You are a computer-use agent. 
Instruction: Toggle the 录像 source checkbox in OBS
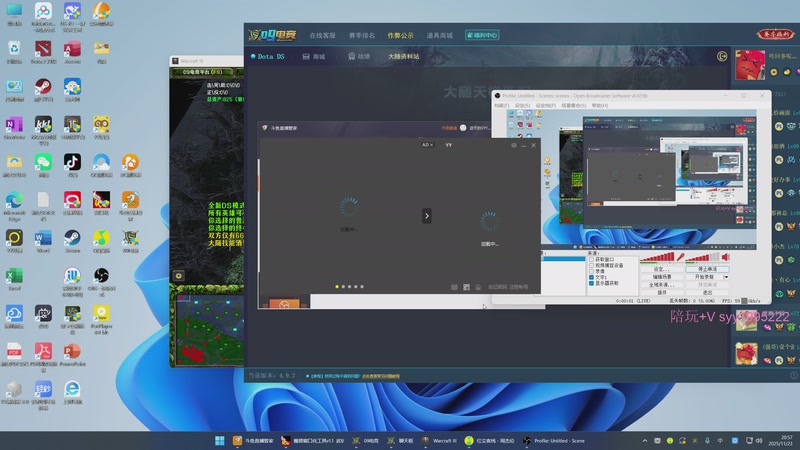coord(591,271)
